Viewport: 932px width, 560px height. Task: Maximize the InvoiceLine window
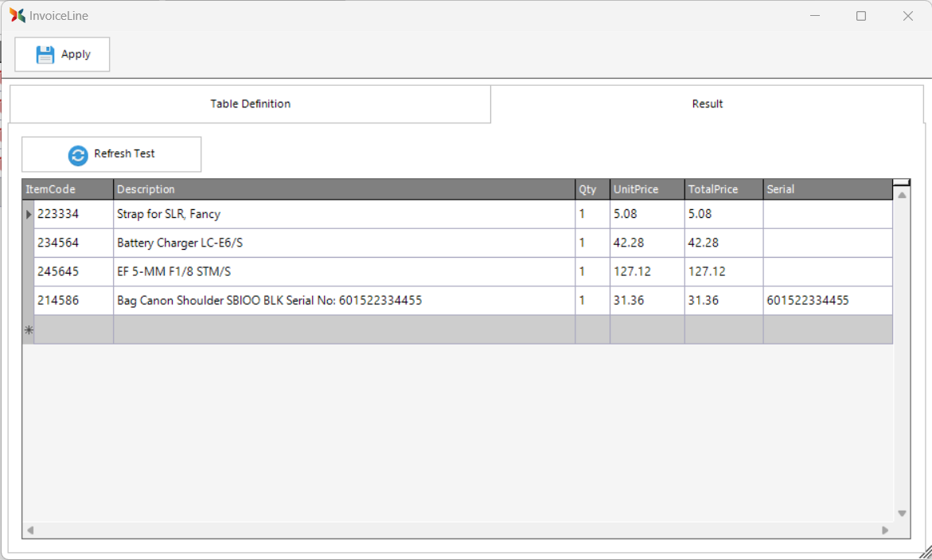point(860,16)
